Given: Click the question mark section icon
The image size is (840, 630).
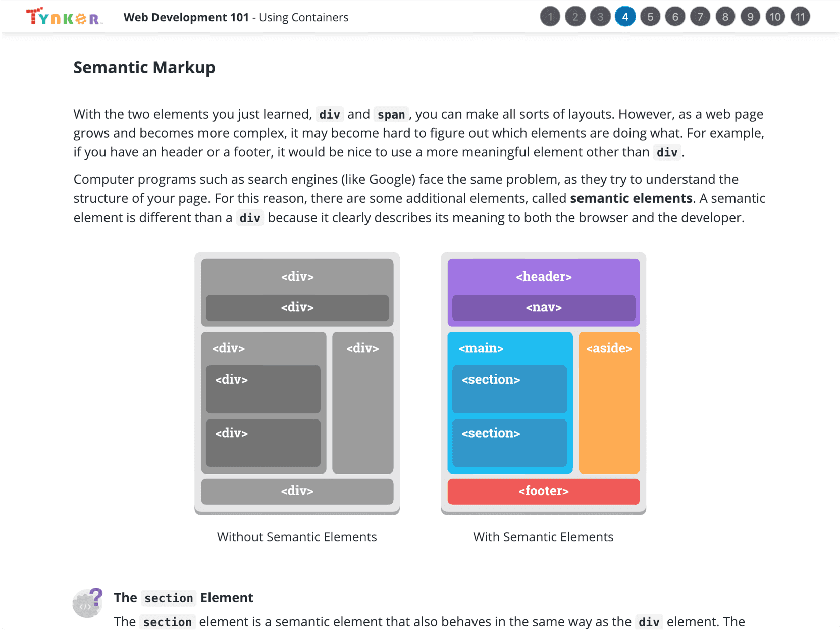Looking at the screenshot, I should point(87,603).
